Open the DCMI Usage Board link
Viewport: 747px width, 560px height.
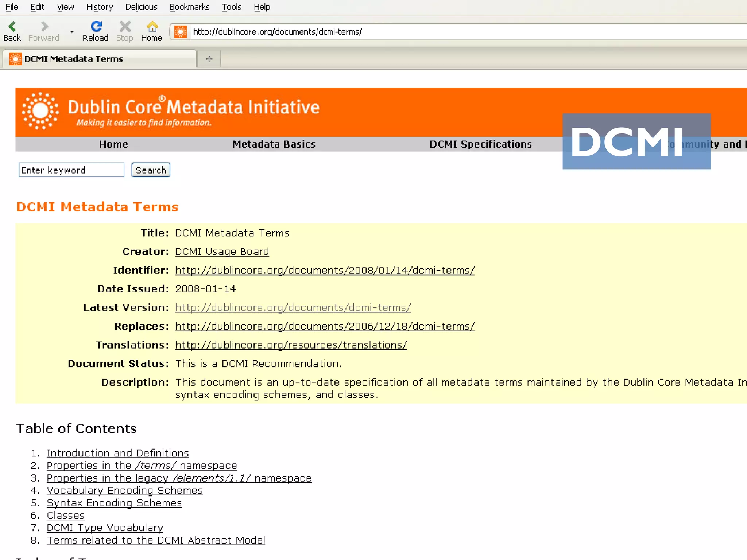[222, 252]
